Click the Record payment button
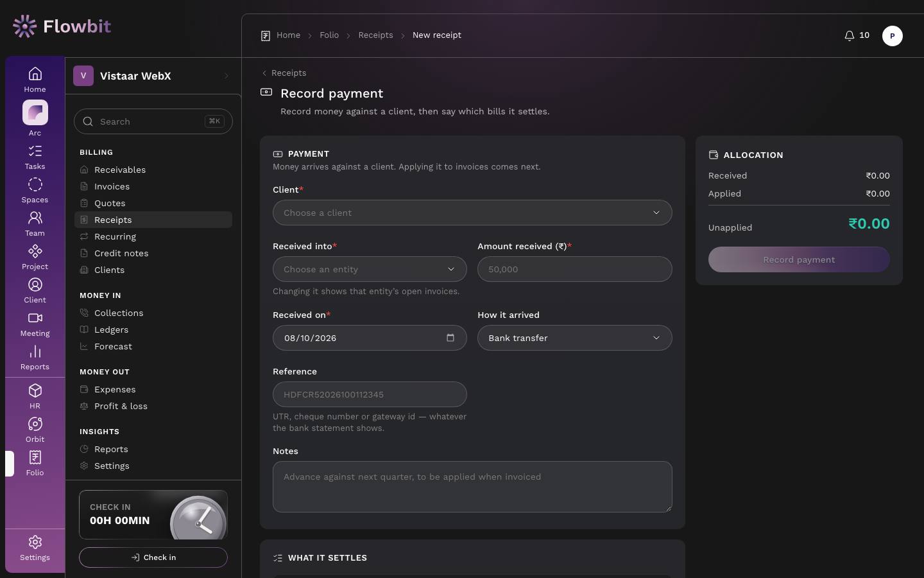Viewport: 924px width, 578px height. click(x=799, y=259)
